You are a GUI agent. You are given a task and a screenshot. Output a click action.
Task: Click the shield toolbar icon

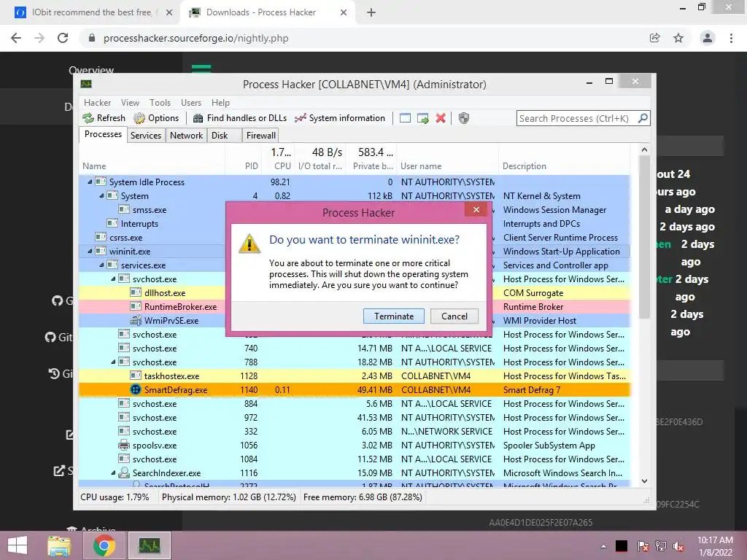click(463, 118)
